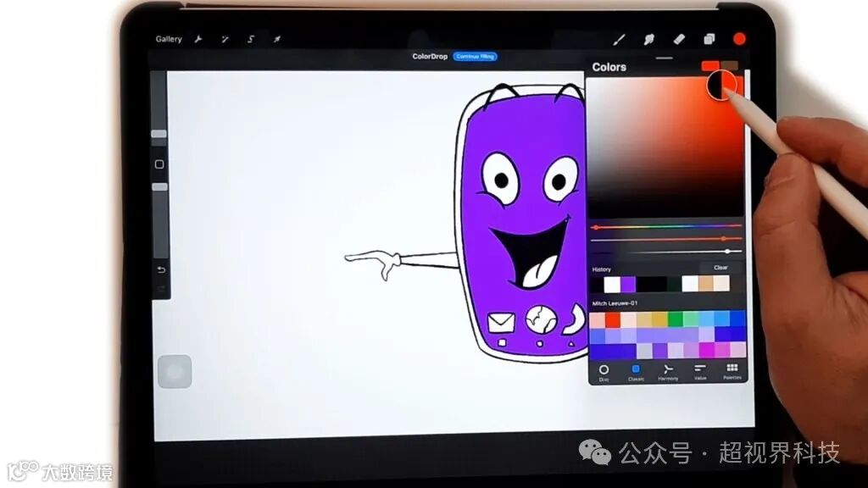Tap the Colors panel top drag handle
The width and height of the screenshot is (868, 488).
pyautogui.click(x=665, y=58)
